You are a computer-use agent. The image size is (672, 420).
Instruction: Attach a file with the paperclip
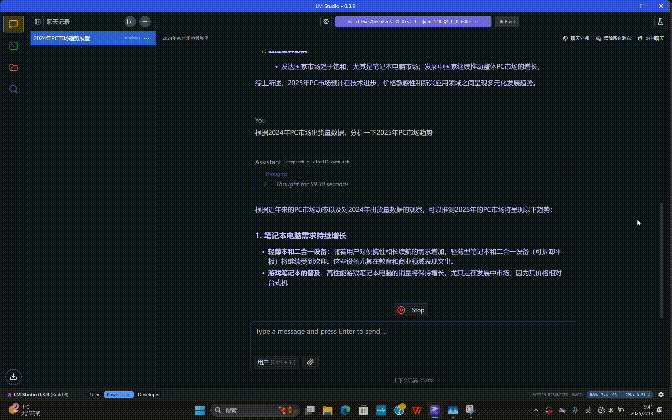point(310,362)
